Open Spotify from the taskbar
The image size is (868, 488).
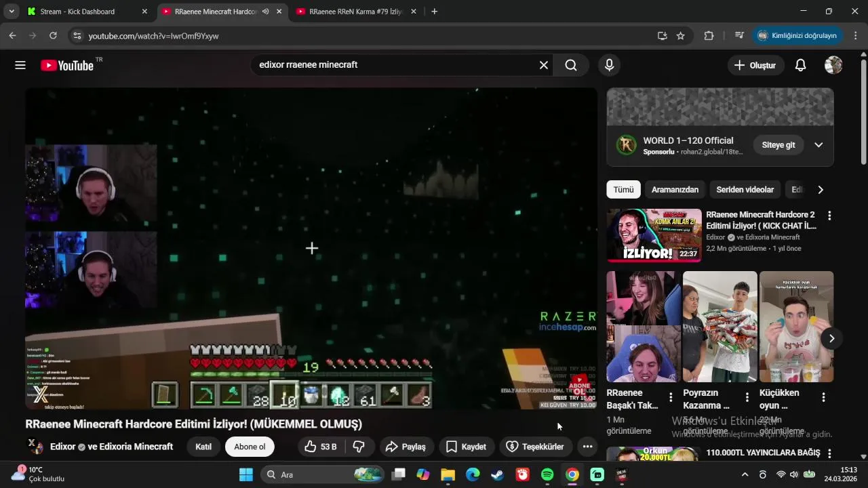click(x=547, y=474)
